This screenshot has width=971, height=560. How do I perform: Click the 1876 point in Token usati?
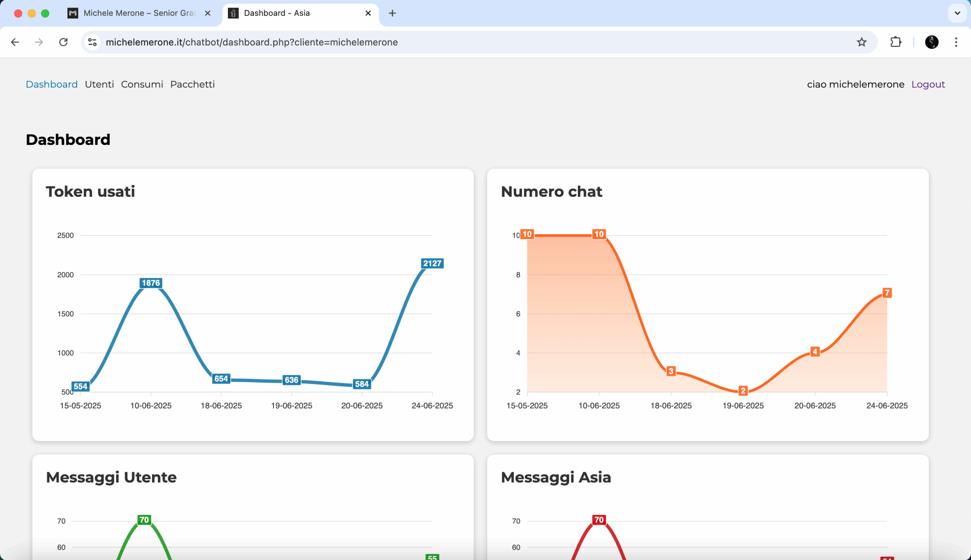click(x=151, y=283)
